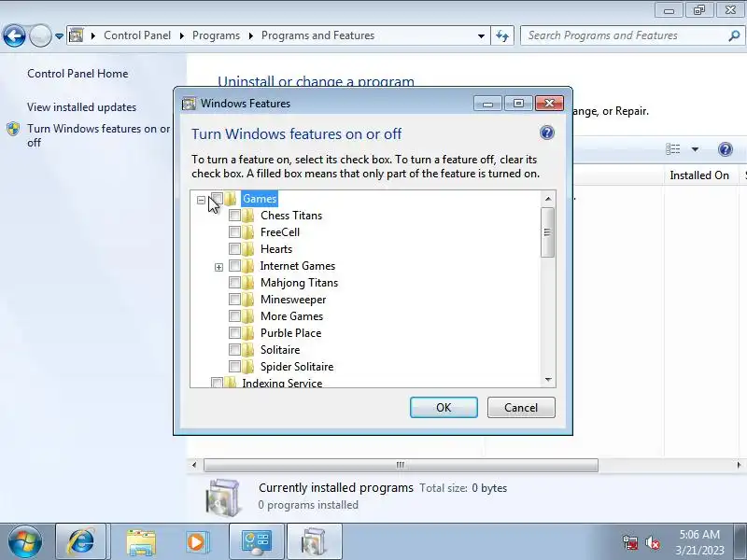Viewport: 747px width, 560px height.
Task: Click Turn Windows features on or off link
Action: (99, 135)
